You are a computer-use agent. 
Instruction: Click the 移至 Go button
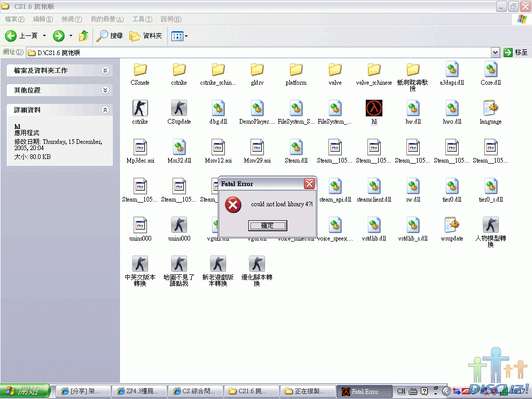click(x=516, y=52)
